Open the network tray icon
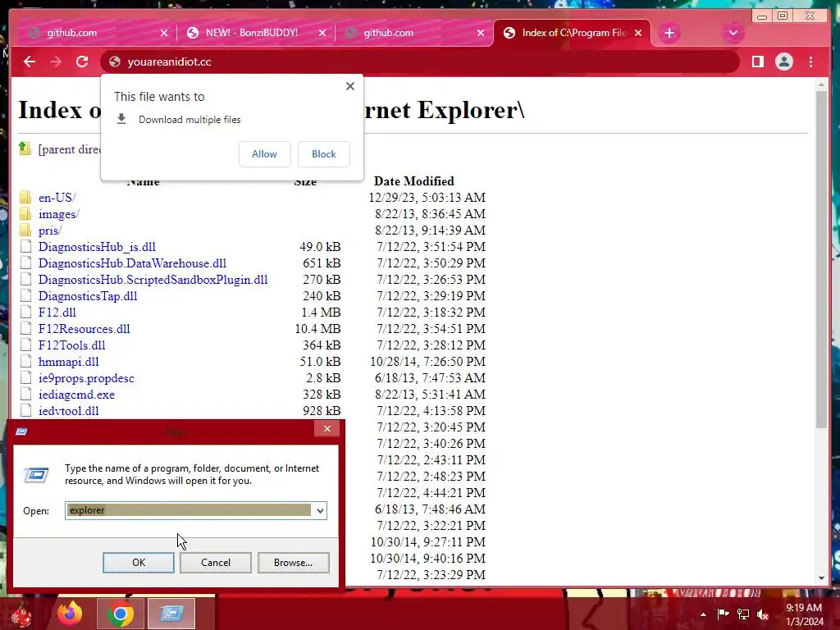The height and width of the screenshot is (630, 840). point(743,614)
